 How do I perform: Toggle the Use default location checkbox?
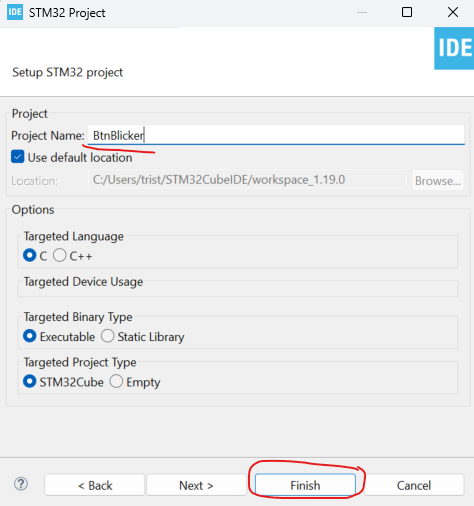[18, 157]
